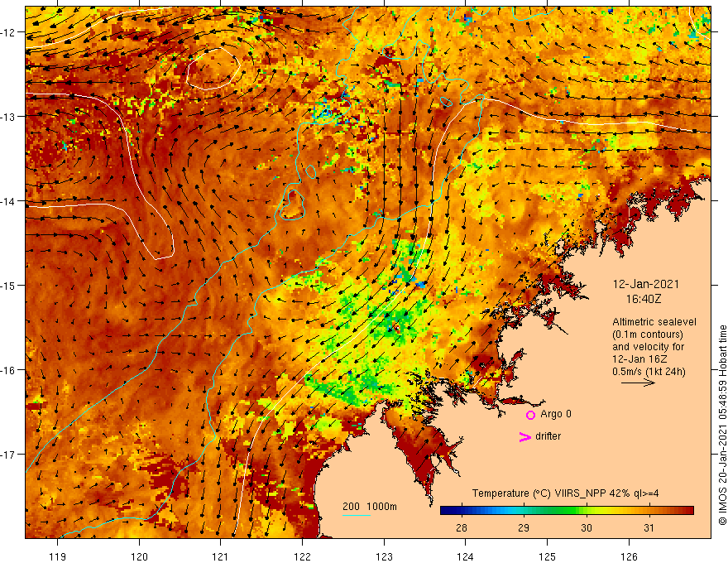Click latitude axis label -17
This screenshot has height=563, width=728.
point(8,455)
